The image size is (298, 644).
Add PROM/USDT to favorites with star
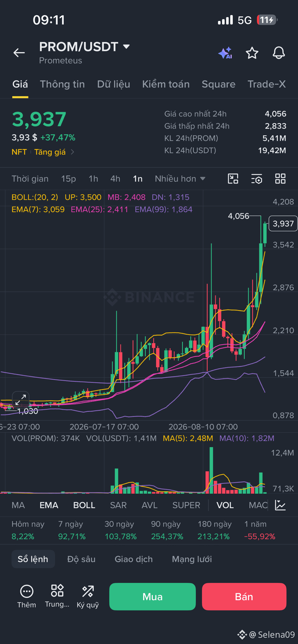pyautogui.click(x=252, y=53)
